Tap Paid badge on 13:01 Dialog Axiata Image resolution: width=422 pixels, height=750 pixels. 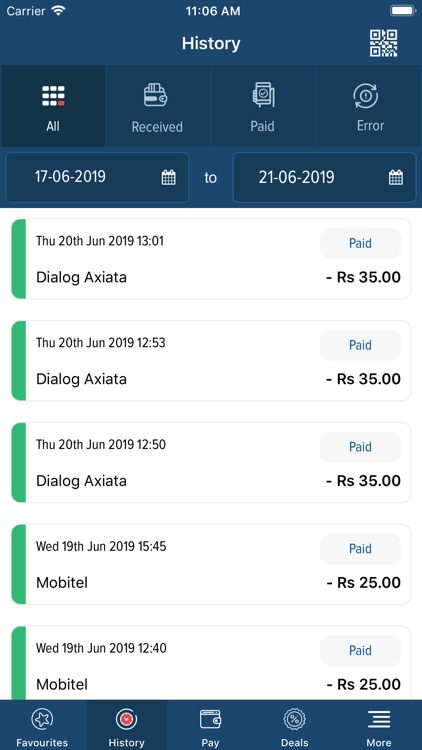click(x=360, y=243)
